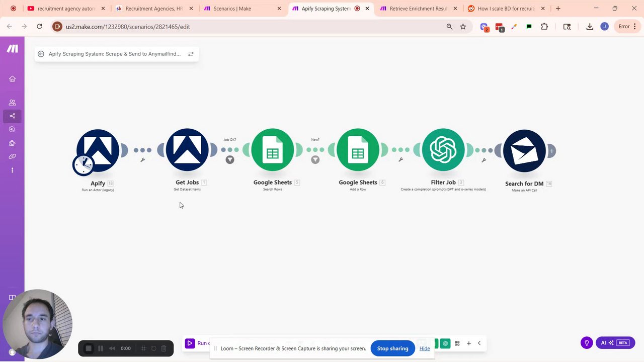
Task: Open the Search for DM module
Action: (x=524, y=151)
